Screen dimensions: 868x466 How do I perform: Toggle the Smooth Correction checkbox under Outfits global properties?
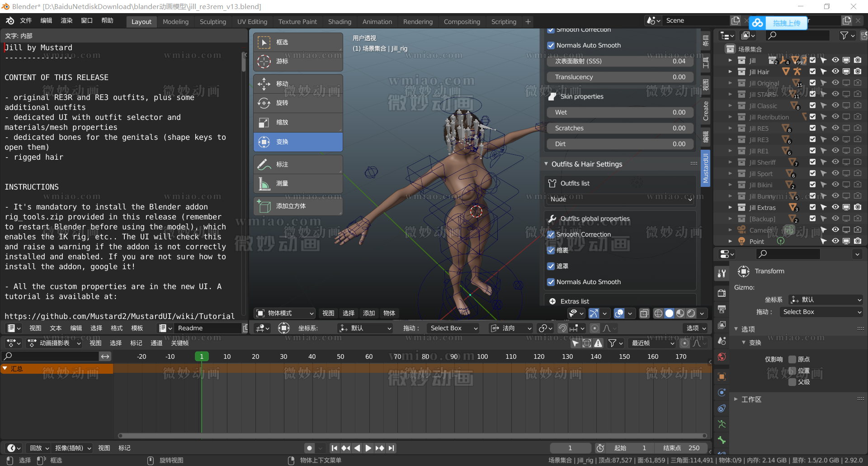coord(551,234)
